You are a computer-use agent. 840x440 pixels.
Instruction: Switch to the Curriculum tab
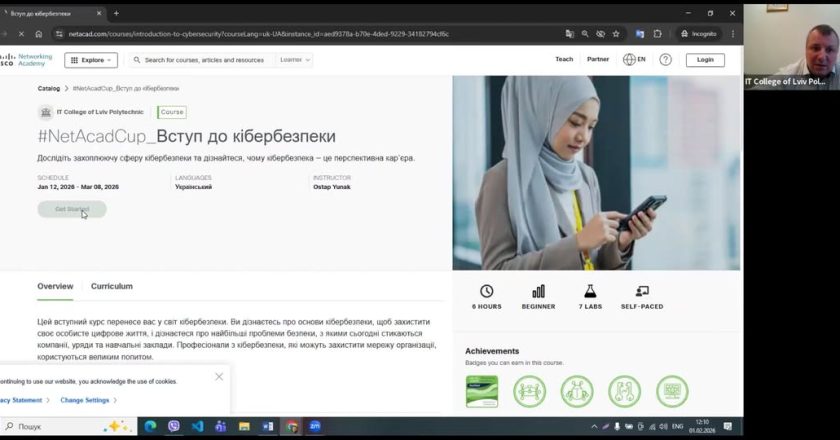point(111,286)
